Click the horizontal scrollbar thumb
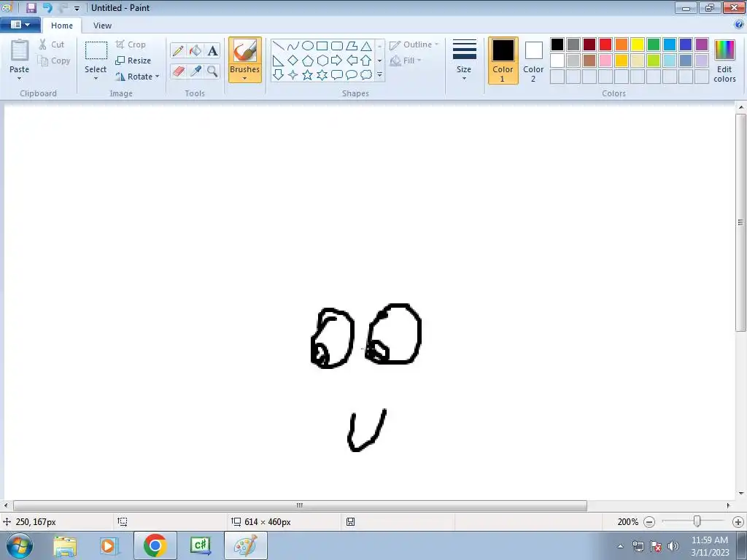The image size is (747, 560). coord(300,505)
